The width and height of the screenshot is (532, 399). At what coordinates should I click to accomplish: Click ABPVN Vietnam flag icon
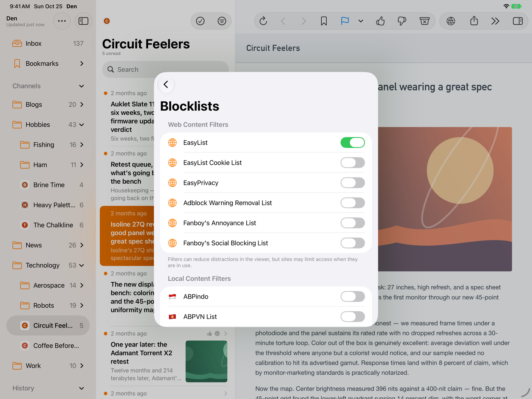tap(172, 317)
